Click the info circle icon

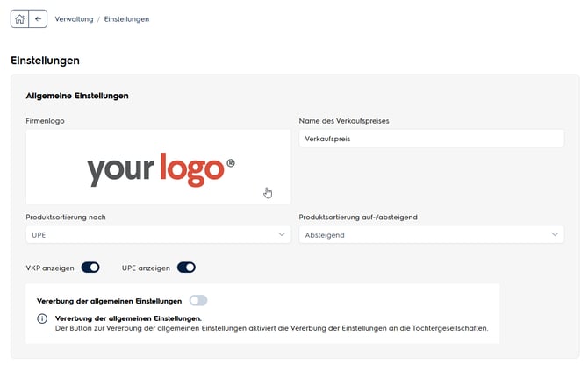tap(42, 318)
